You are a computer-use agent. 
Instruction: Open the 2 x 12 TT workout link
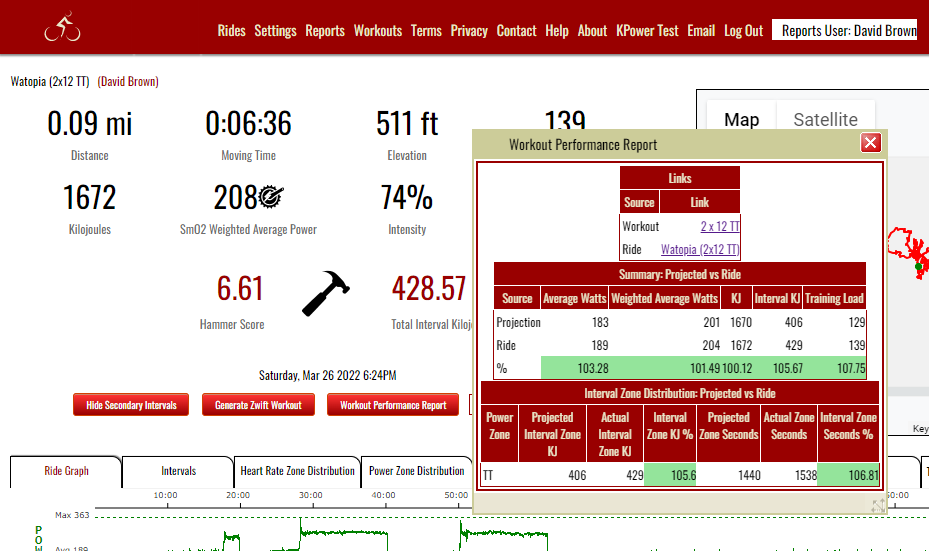click(720, 226)
